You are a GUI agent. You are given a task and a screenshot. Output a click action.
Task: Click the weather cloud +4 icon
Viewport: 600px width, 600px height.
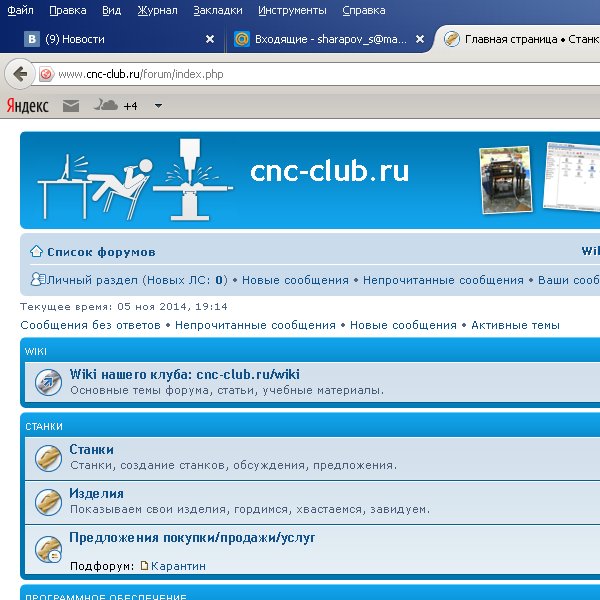[x=116, y=106]
